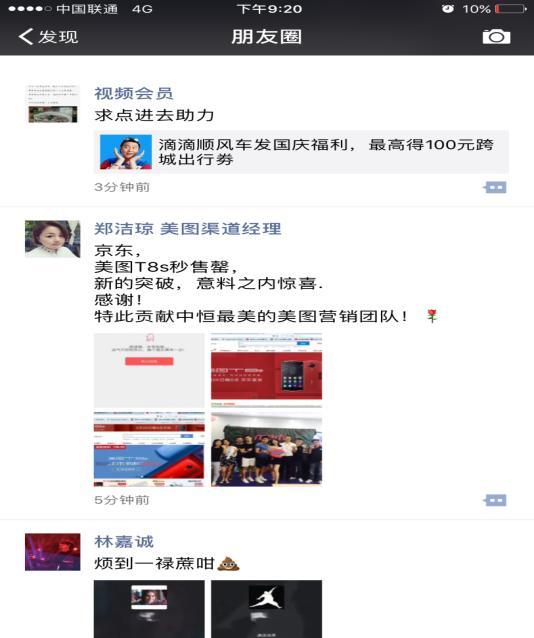Tap battery indicator in status bar
Image resolution: width=534 pixels, height=638 pixels.
(511, 9)
